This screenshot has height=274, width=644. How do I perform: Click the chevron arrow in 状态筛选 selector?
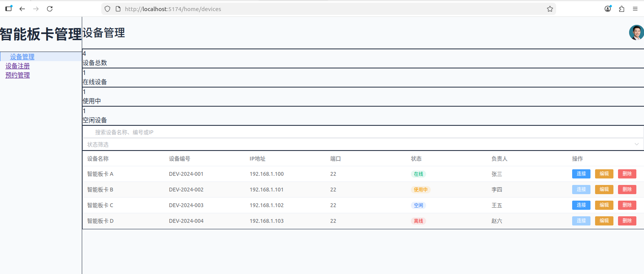(x=637, y=144)
